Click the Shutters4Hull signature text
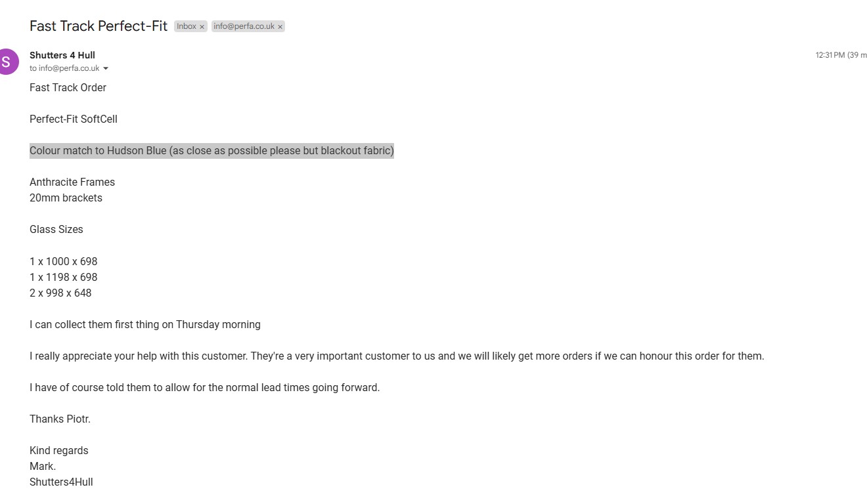 pyautogui.click(x=61, y=482)
